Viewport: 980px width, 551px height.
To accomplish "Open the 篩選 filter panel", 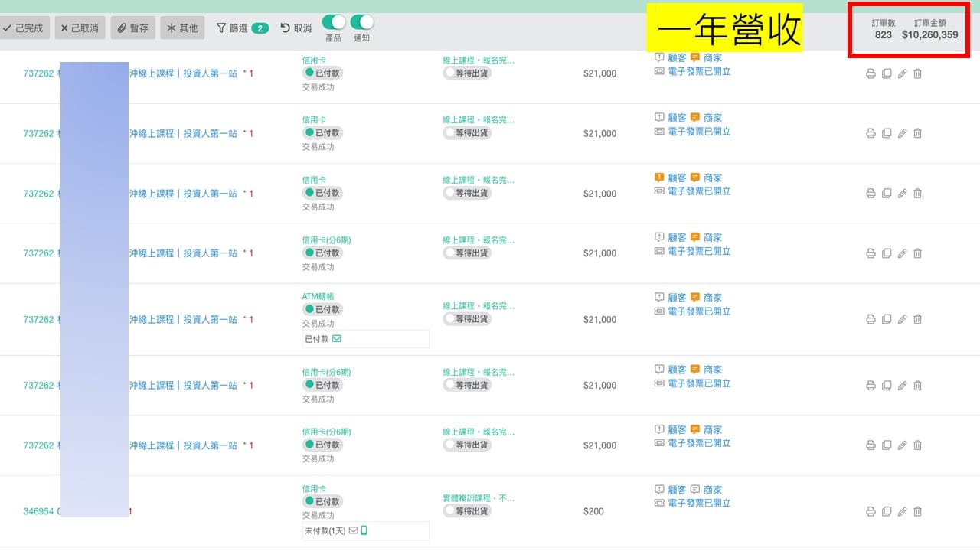I will pos(242,28).
